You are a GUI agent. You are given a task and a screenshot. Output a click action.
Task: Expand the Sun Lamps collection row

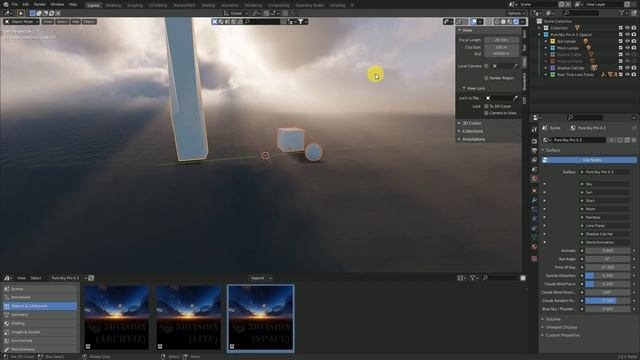pyautogui.click(x=546, y=41)
